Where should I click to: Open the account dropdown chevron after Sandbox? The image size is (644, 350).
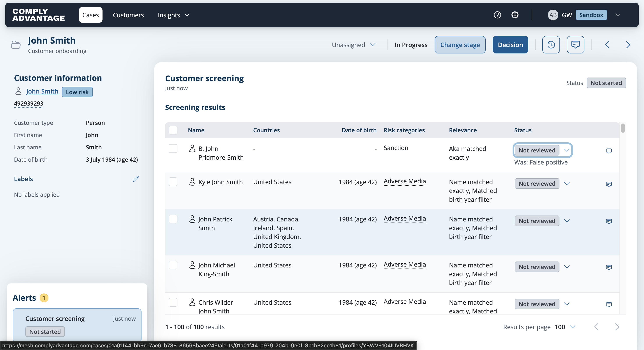[x=617, y=15]
